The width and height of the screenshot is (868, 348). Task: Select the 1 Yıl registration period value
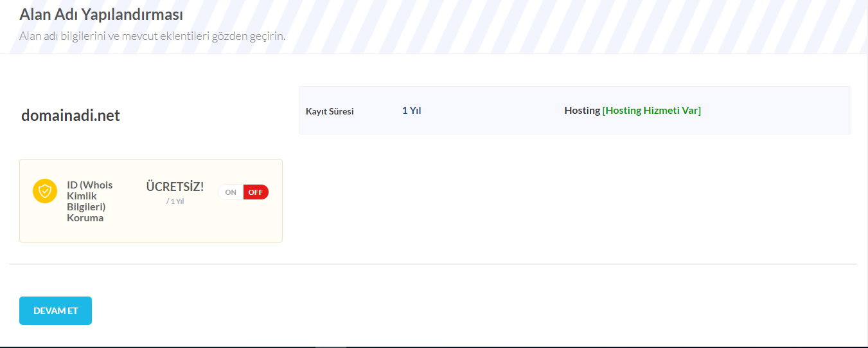point(411,111)
